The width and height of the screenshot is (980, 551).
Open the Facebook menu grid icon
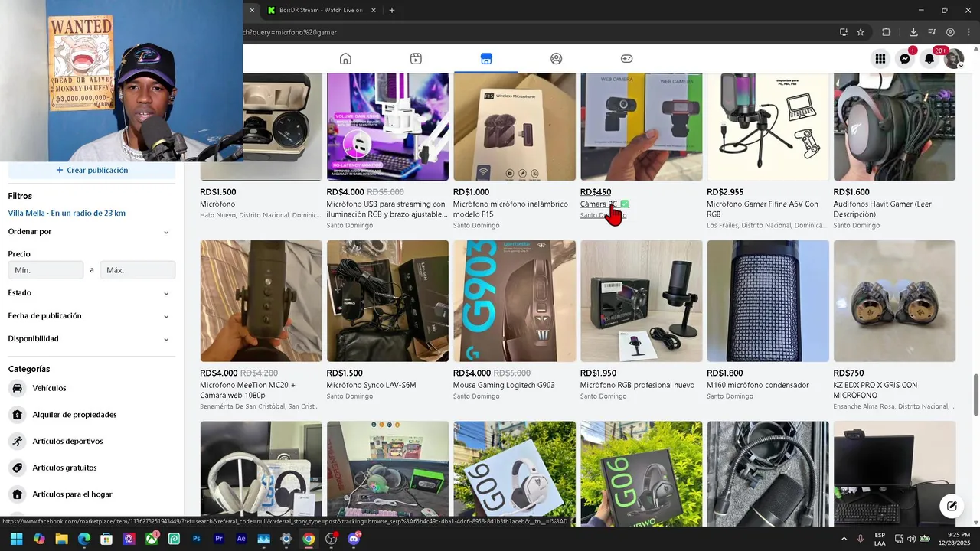[880, 59]
